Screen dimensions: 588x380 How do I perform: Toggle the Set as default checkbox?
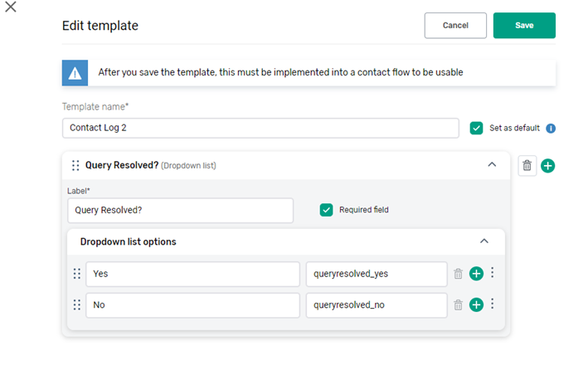(476, 128)
